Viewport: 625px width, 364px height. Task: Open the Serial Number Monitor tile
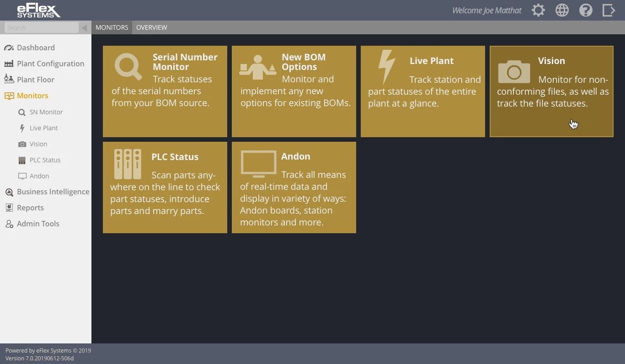point(165,91)
